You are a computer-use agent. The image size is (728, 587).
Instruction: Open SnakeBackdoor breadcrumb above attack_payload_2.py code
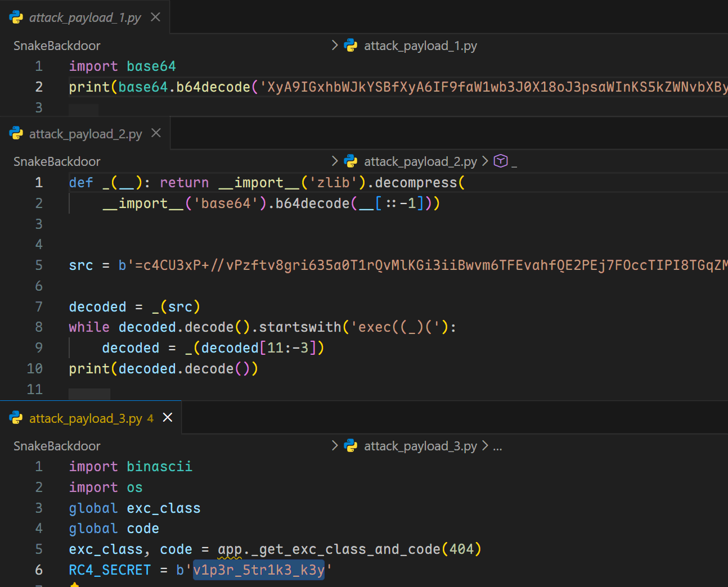(x=57, y=161)
